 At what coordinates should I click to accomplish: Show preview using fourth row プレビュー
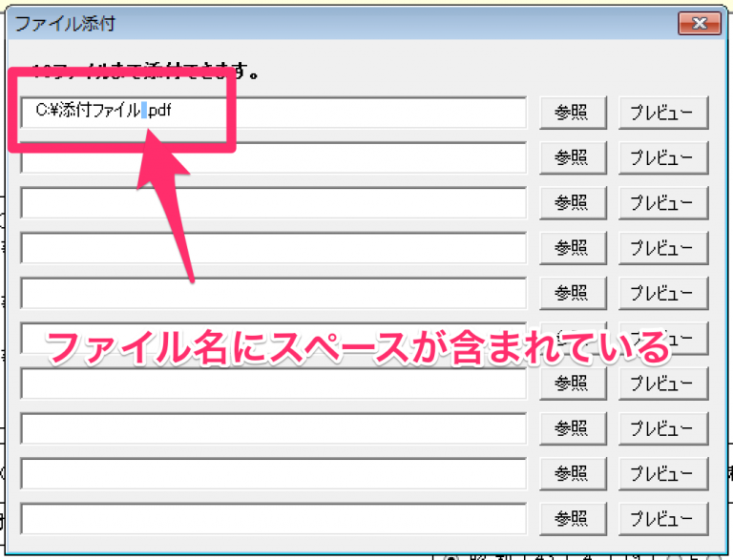(x=663, y=248)
